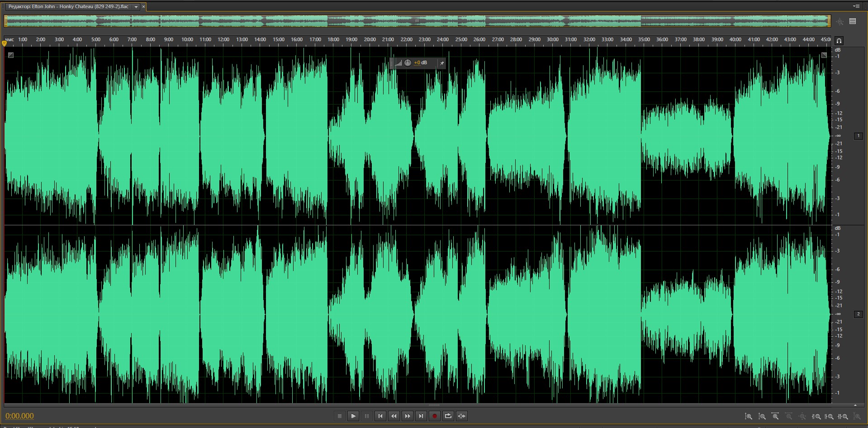Click the red Record button
Image resolution: width=868 pixels, height=428 pixels.
coord(435,416)
